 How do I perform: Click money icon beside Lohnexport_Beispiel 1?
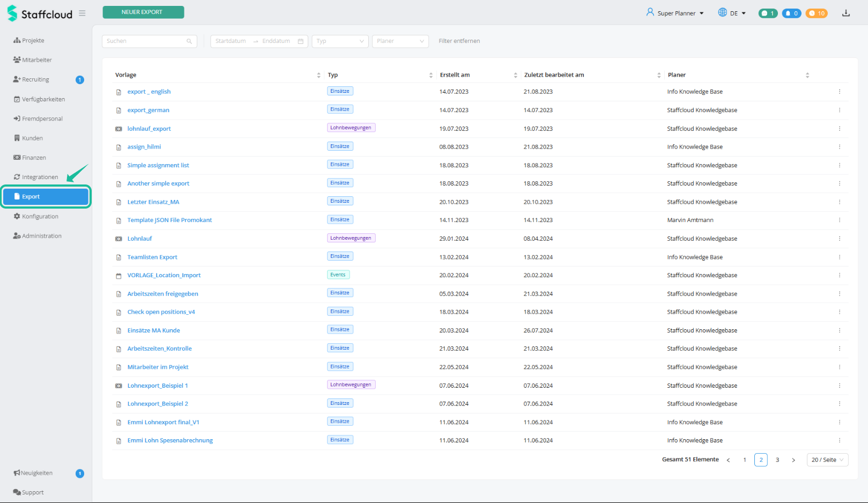tap(118, 386)
